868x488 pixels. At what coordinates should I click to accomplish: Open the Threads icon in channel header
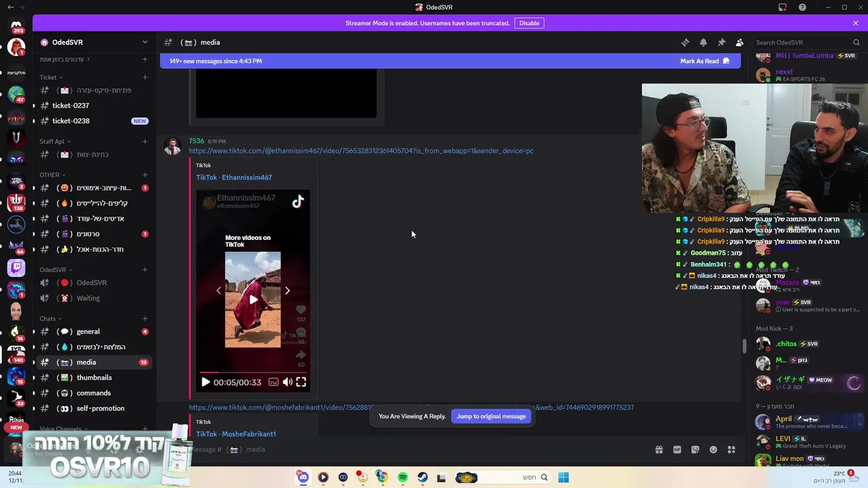click(x=685, y=42)
